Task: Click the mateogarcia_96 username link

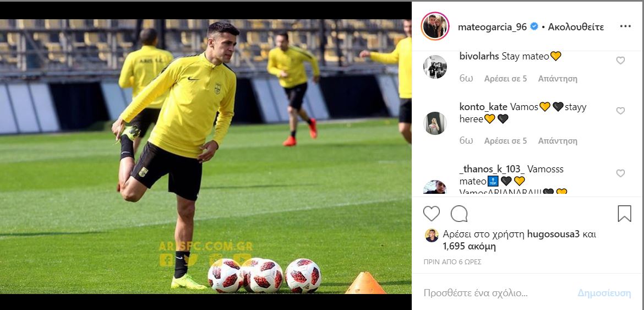Action: click(493, 27)
